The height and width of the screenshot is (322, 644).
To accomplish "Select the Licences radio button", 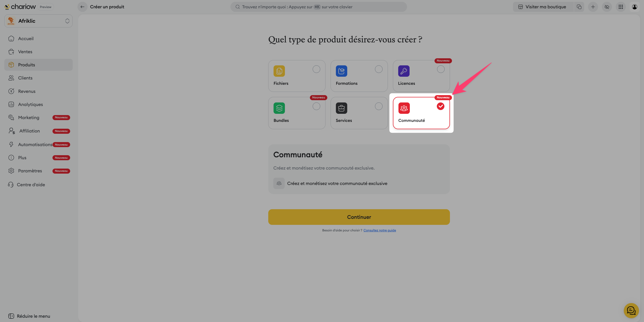I will [x=441, y=69].
